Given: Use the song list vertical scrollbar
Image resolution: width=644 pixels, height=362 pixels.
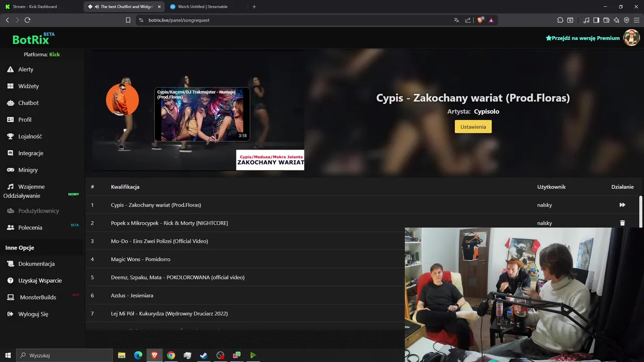Looking at the screenshot, I should (640, 211).
